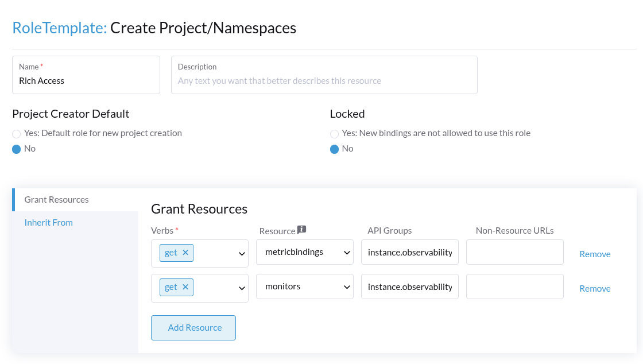Open the second row Verbs dropdown
The image size is (643, 364).
click(241, 286)
